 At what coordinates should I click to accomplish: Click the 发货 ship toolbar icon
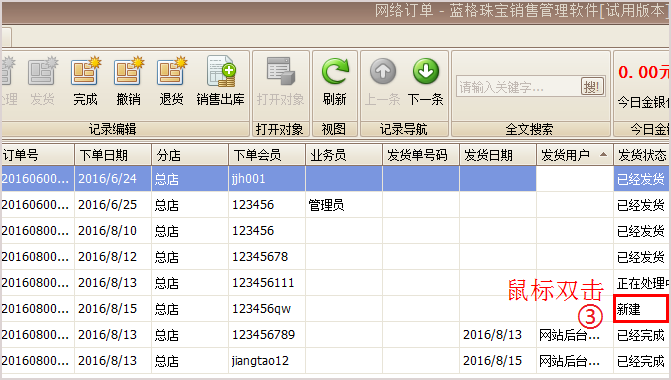(x=42, y=81)
